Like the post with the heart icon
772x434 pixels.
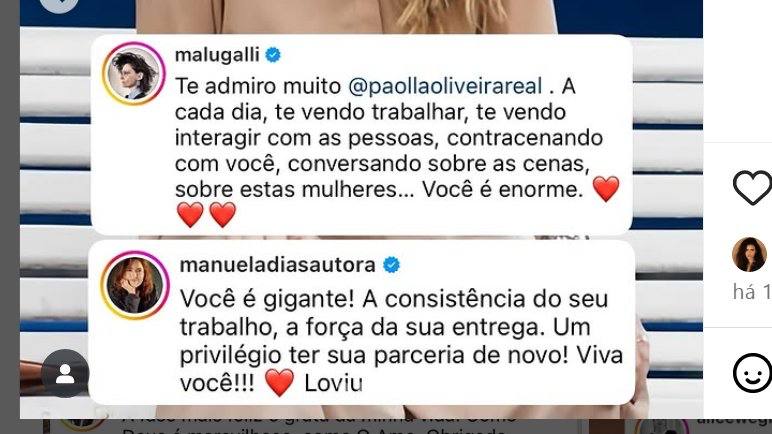click(753, 188)
